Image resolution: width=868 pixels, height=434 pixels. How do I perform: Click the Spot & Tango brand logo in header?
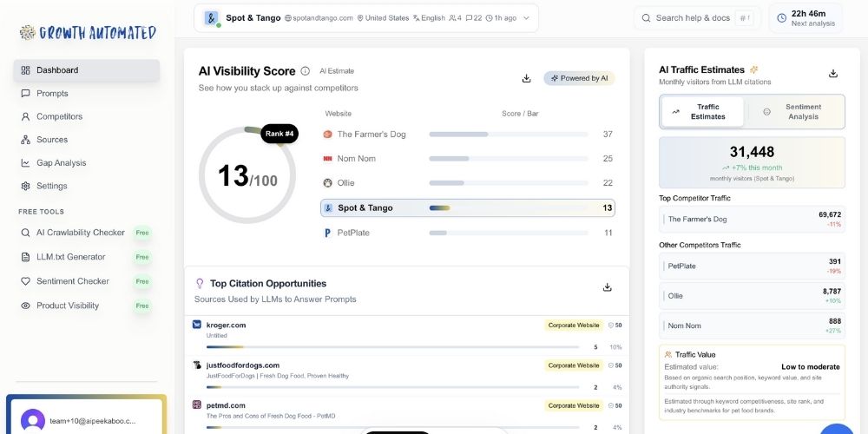tap(212, 18)
